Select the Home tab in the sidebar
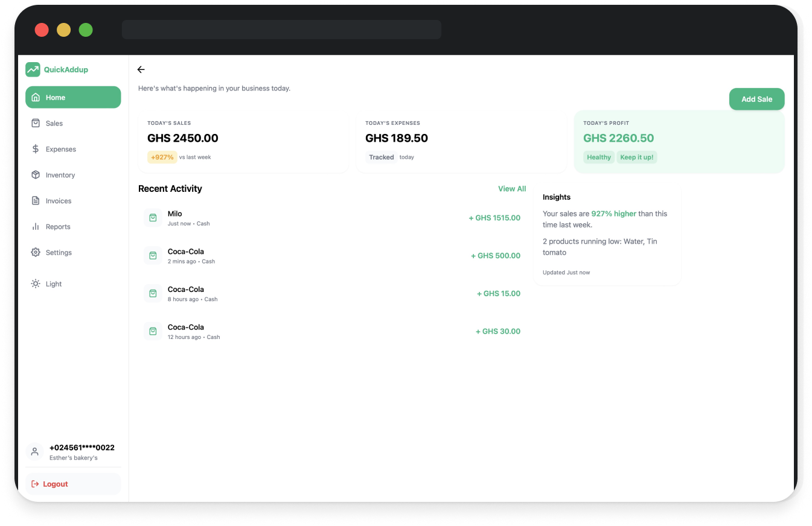This screenshot has height=526, width=812. (56, 97)
